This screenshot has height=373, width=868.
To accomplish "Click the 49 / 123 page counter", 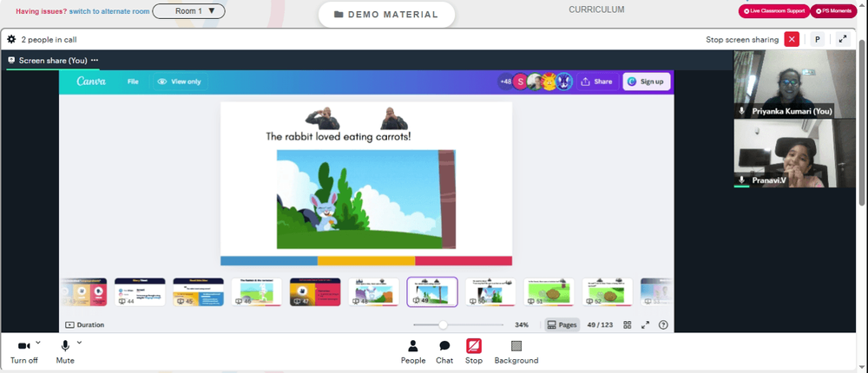I will tap(600, 324).
